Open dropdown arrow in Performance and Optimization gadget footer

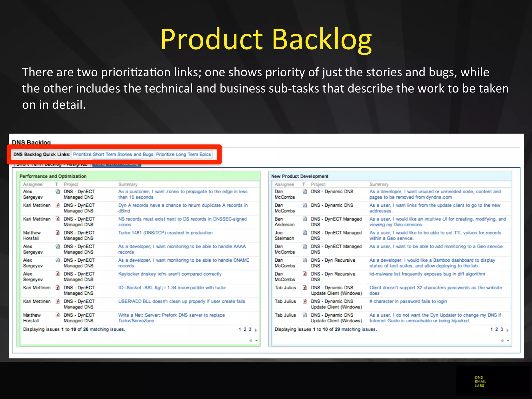[x=256, y=341]
